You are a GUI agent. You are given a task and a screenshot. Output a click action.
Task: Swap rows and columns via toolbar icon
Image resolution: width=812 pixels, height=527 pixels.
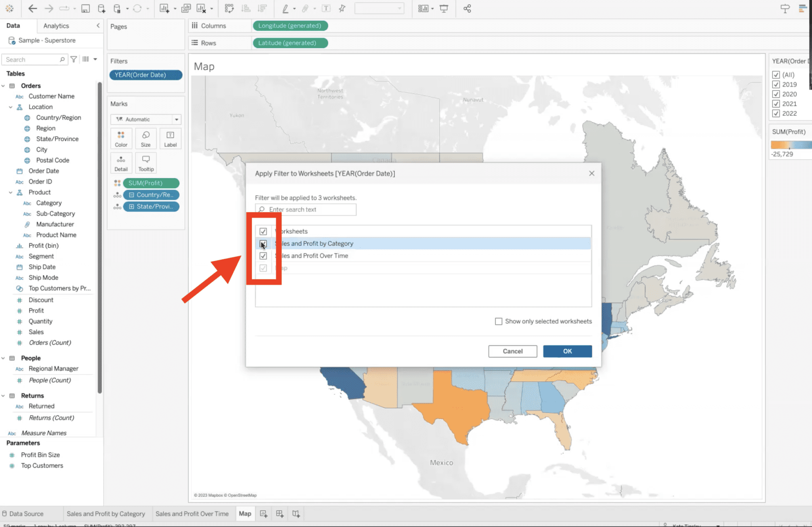click(x=229, y=8)
